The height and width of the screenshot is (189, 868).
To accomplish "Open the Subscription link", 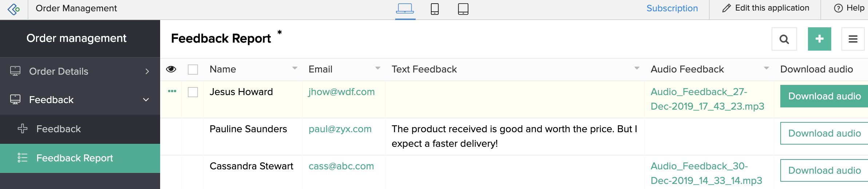I will (x=672, y=8).
